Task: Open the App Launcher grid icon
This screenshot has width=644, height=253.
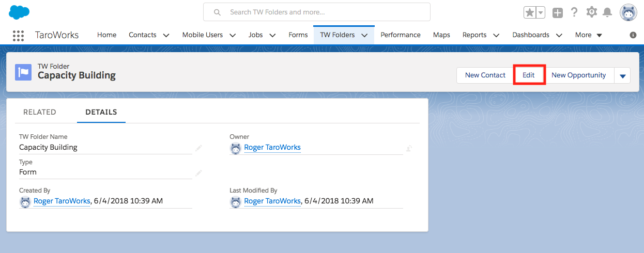Action: pos(18,35)
